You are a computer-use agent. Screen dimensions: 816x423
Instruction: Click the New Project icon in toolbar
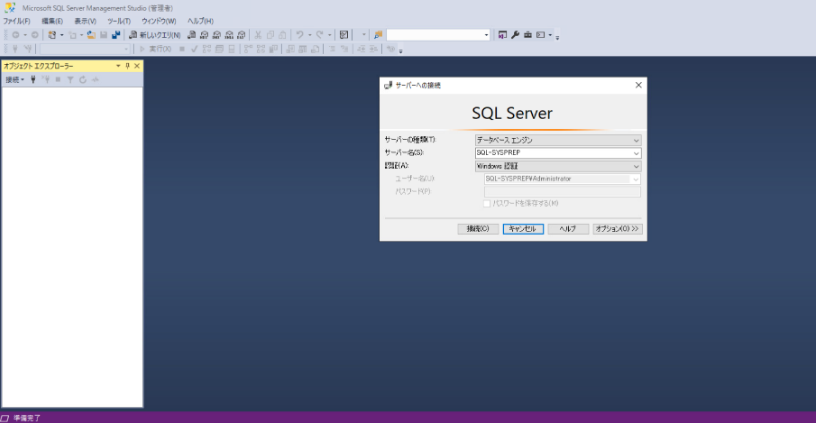click(52, 35)
